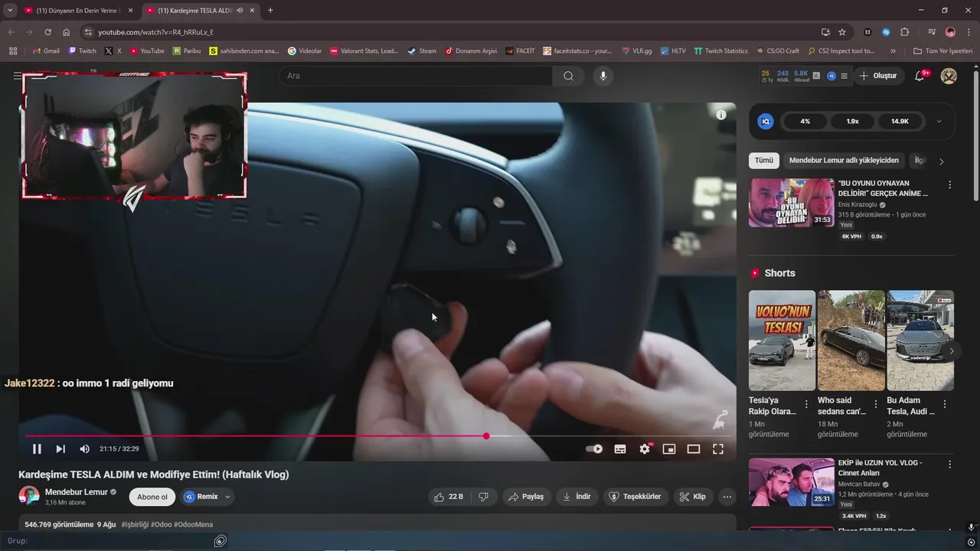
Task: Open BU OYUNU OYNAYAN DELİDİR video thumbnail
Action: tap(791, 203)
